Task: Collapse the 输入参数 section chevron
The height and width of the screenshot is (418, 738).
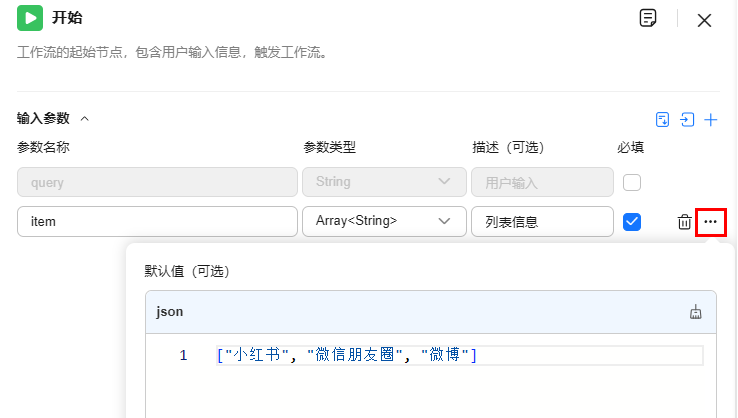Action: tap(85, 119)
